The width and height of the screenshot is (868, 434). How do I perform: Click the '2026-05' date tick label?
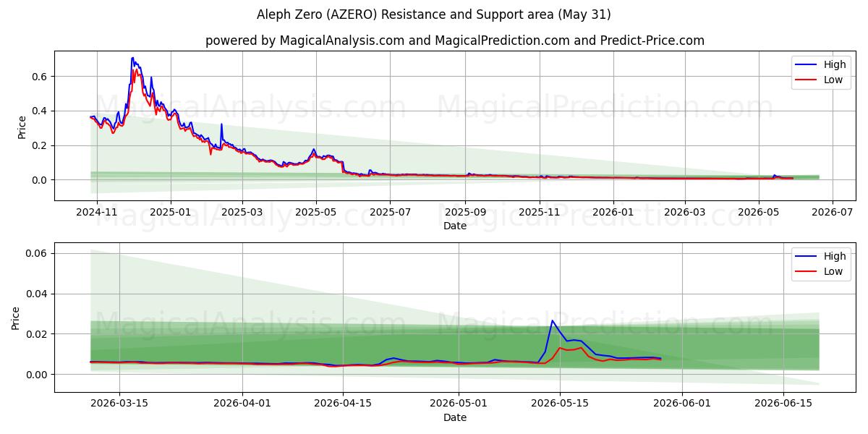759,212
